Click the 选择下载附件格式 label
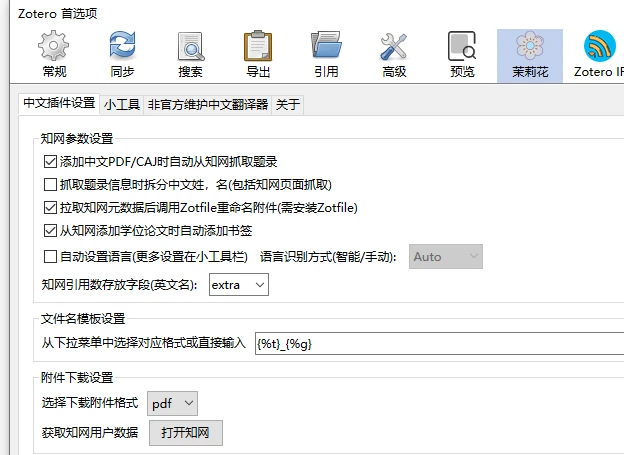 (90, 403)
